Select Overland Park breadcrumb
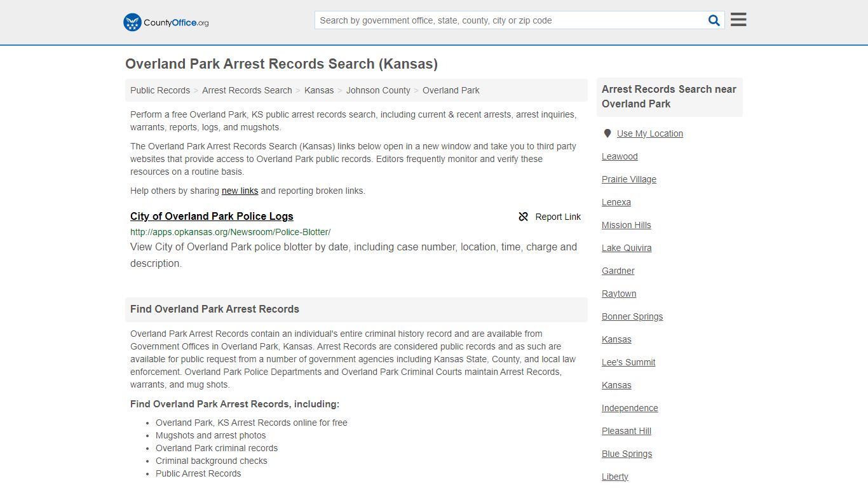 pos(451,90)
